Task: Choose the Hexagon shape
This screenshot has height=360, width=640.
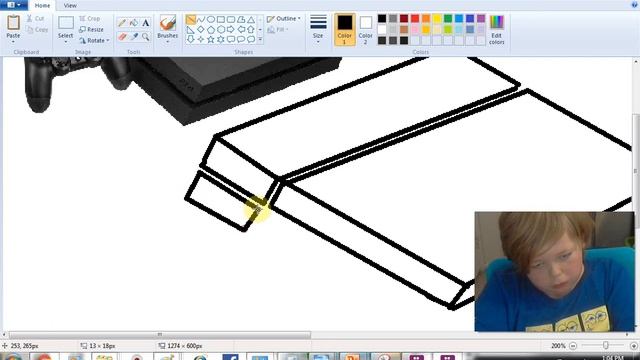Action: pos(221,30)
